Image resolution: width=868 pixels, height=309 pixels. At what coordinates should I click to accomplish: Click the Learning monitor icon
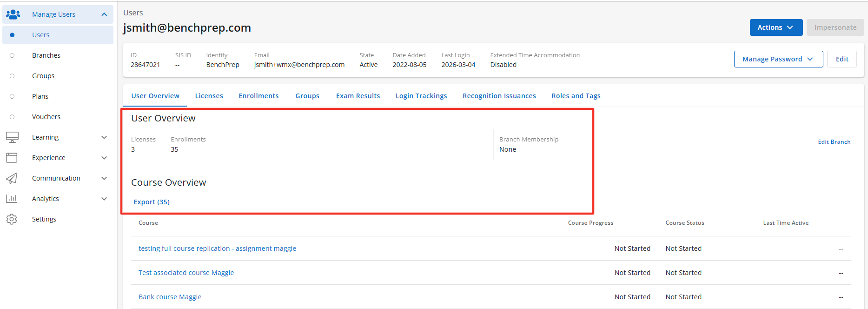coord(12,137)
